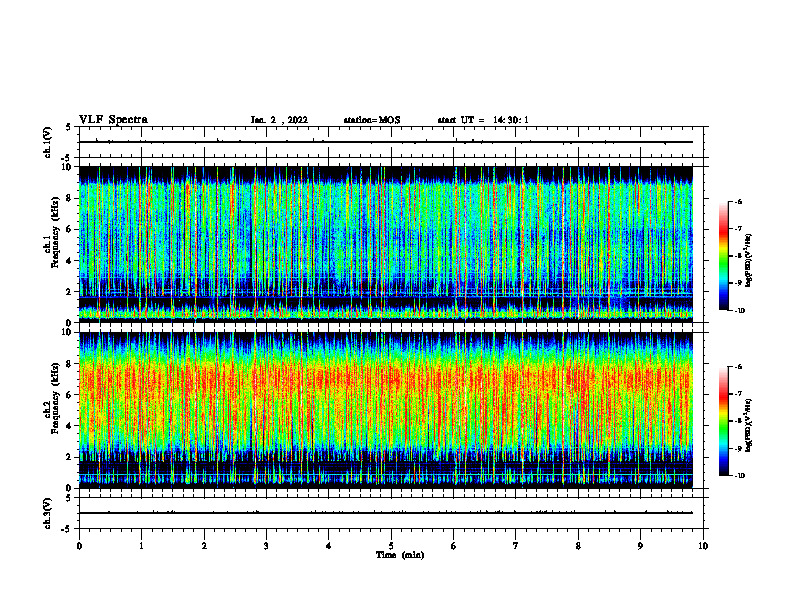The image size is (792, 612).
Task: Click time axis tick label "1"
Action: (141, 546)
